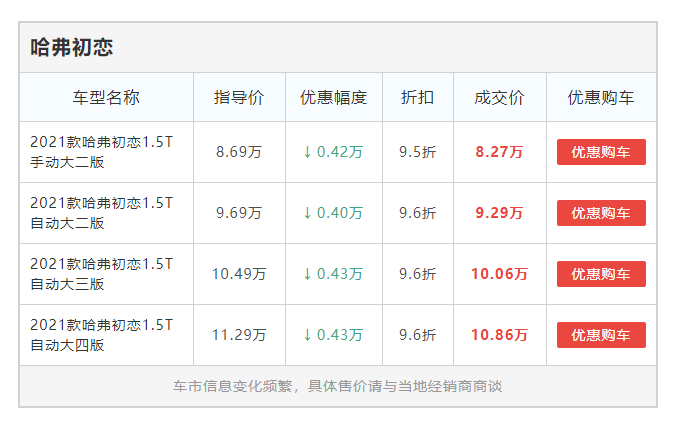Click the red deal price 8.27万
This screenshot has height=425, width=680.
point(500,152)
